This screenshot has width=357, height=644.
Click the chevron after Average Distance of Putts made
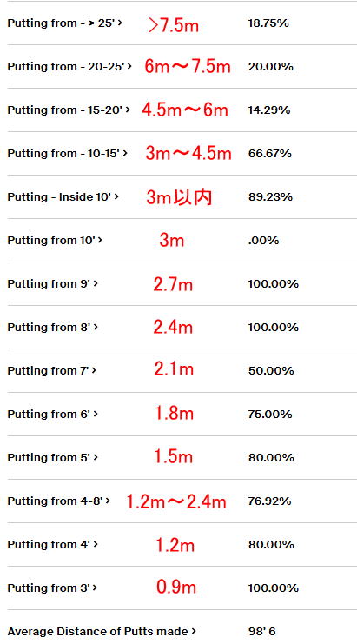click(194, 631)
